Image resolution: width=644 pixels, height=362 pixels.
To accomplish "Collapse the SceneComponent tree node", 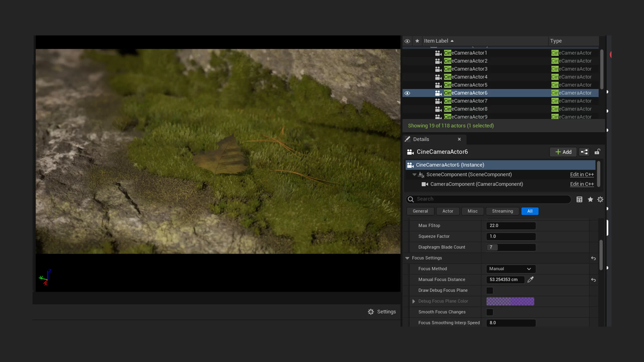I will point(414,174).
